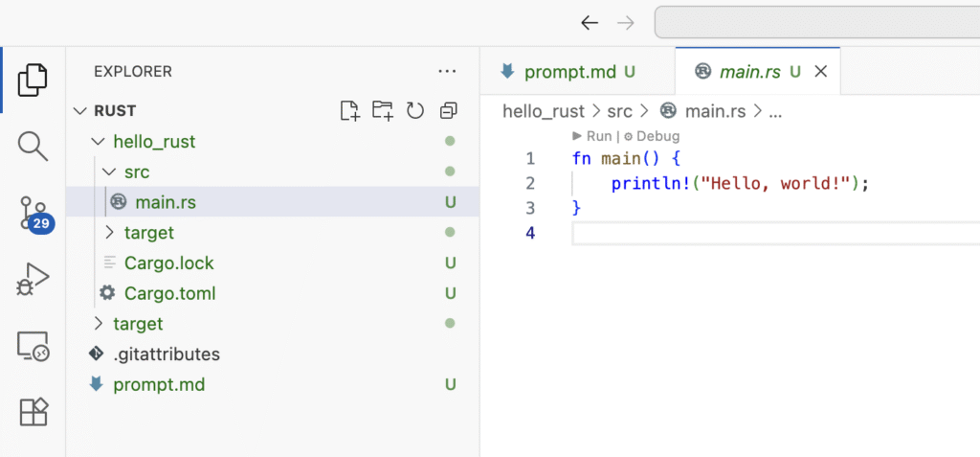Collapse all folders in Explorer

(447, 111)
